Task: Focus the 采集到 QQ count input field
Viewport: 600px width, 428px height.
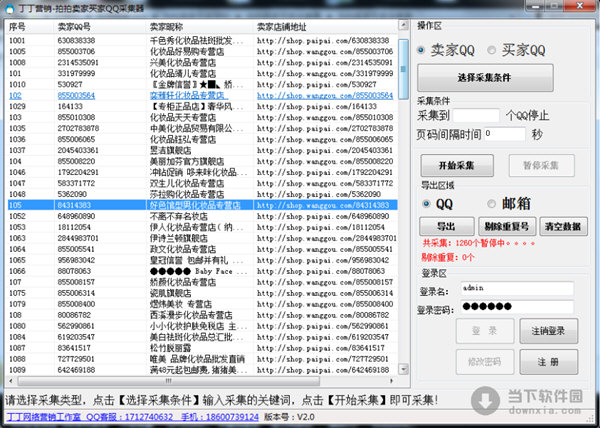Action: (x=476, y=116)
